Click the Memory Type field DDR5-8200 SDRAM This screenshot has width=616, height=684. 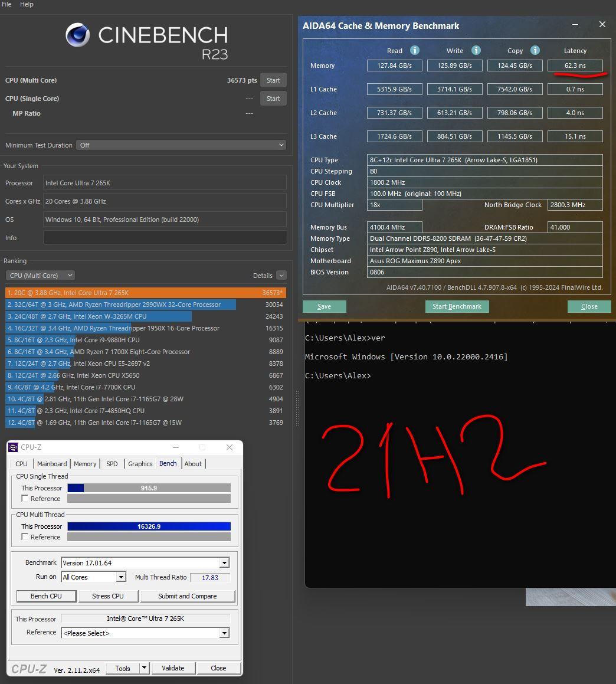point(484,238)
